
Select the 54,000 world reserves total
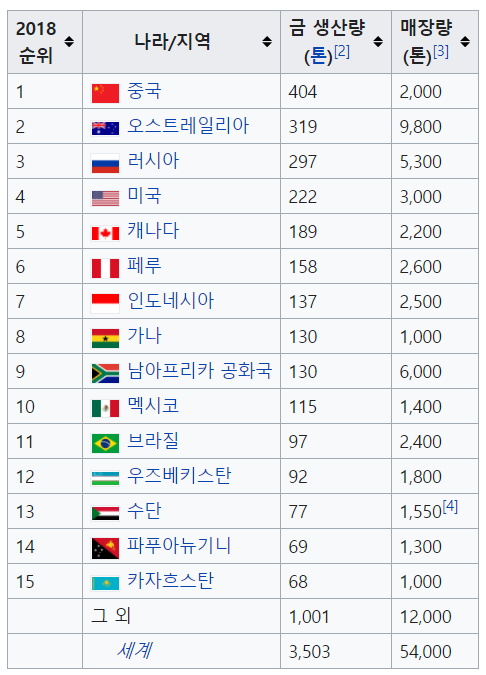[426, 652]
